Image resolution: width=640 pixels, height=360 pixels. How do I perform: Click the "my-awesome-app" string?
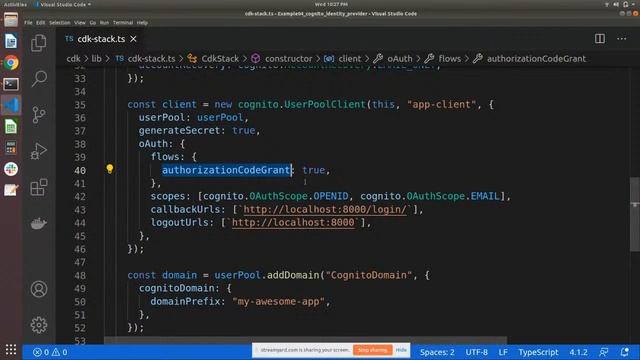pyautogui.click(x=278, y=301)
